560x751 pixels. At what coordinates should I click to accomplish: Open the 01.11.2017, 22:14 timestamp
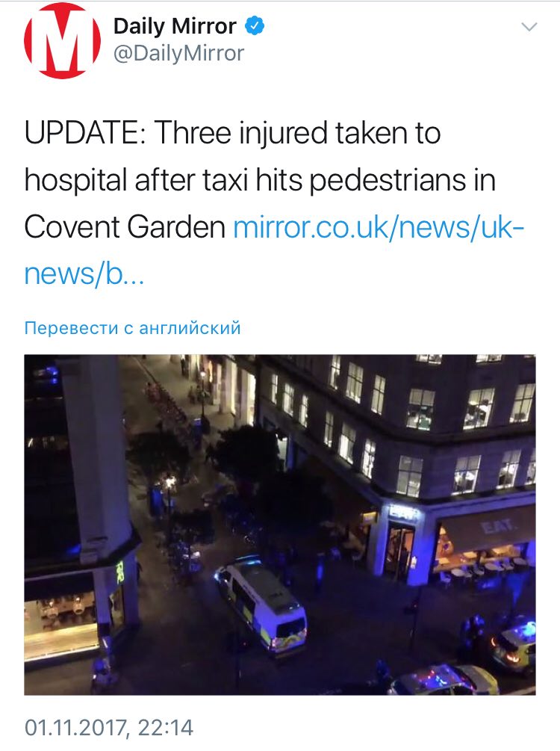coord(109,728)
